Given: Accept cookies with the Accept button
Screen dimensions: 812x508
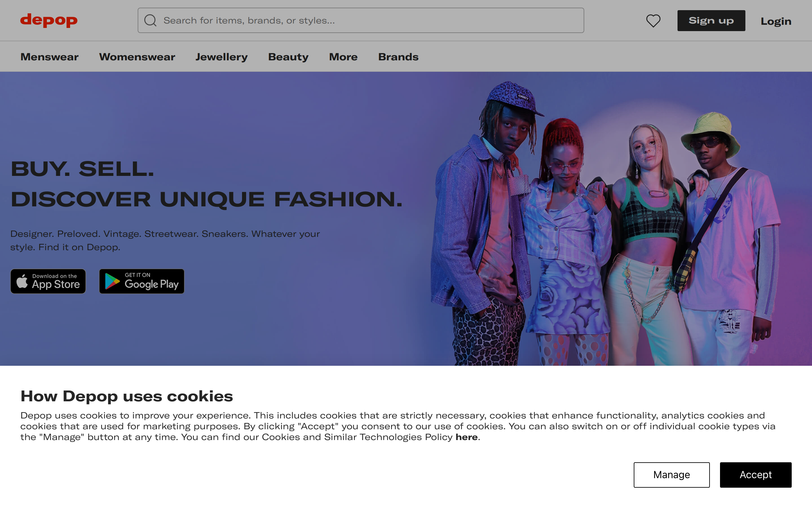Looking at the screenshot, I should point(756,475).
